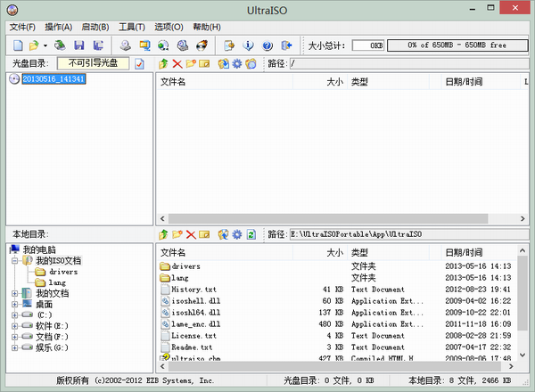Click the Add to image icon in local toolbar
The image size is (535, 392).
coord(224,234)
